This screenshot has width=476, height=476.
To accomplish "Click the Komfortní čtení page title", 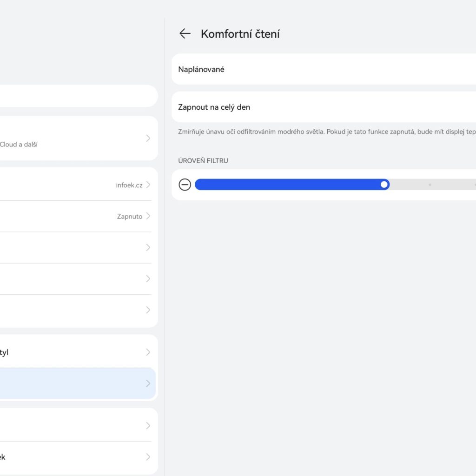I will (x=240, y=34).
